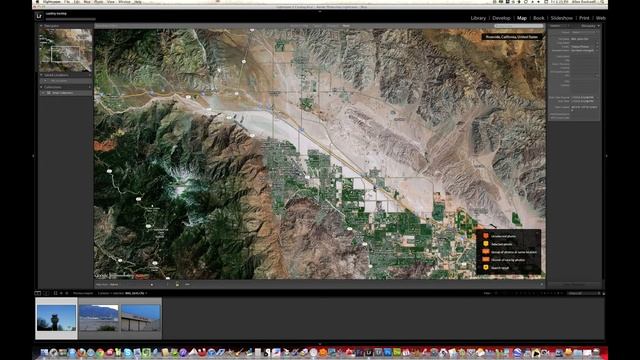
Task: Click the second window display icon
Action: (46, 293)
